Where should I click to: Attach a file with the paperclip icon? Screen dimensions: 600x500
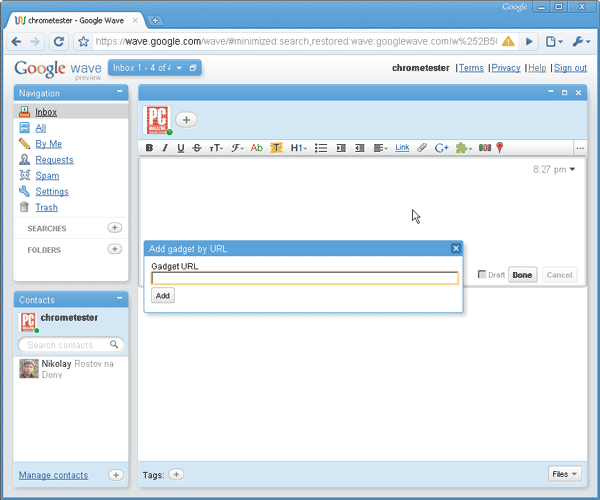pos(422,148)
